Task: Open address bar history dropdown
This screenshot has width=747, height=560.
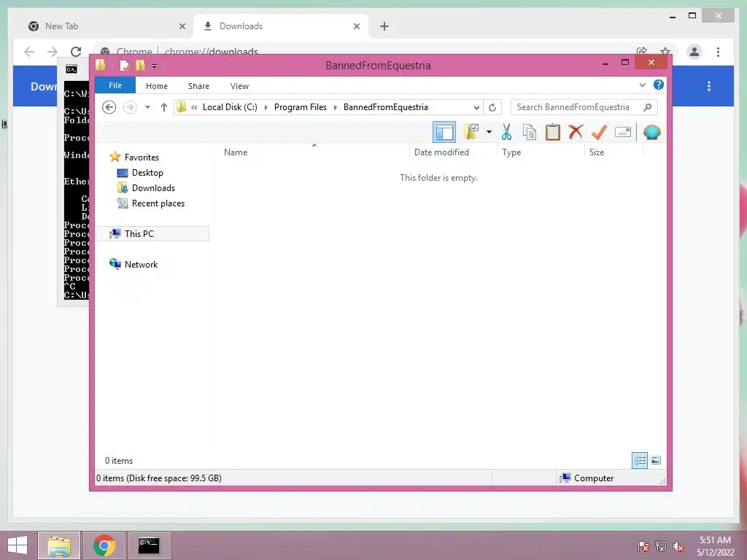Action: pyautogui.click(x=476, y=107)
